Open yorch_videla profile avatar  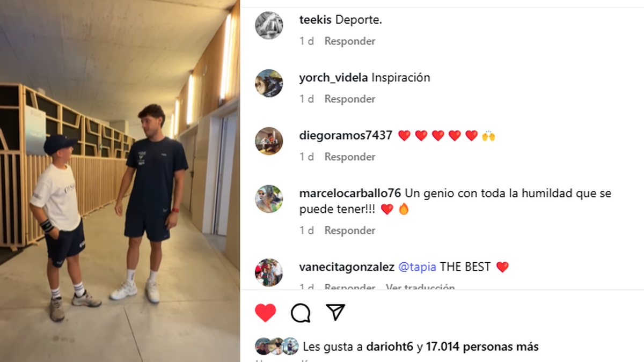point(269,83)
